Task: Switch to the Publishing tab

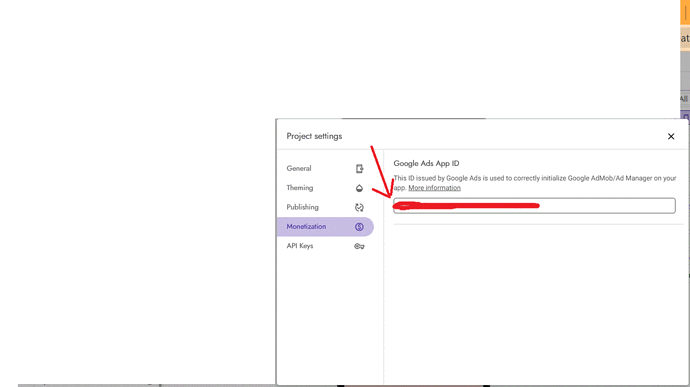Action: click(325, 207)
